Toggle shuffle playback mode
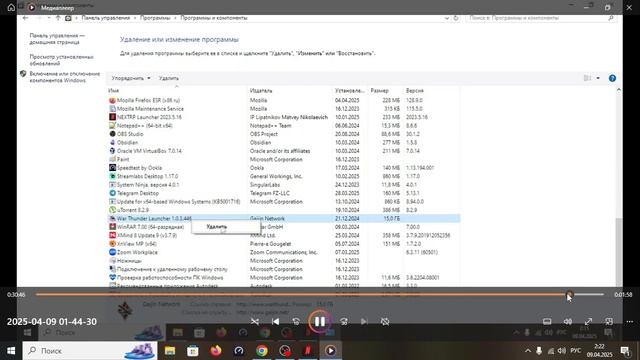 [x=255, y=322]
